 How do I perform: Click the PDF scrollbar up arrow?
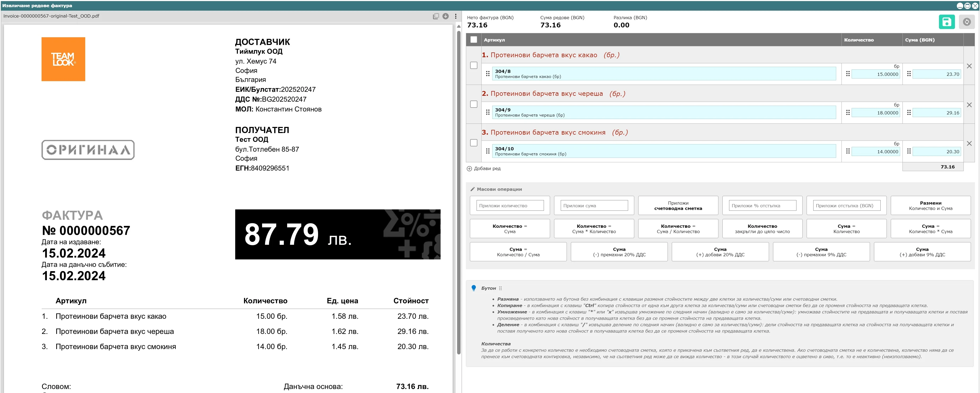coord(458,26)
